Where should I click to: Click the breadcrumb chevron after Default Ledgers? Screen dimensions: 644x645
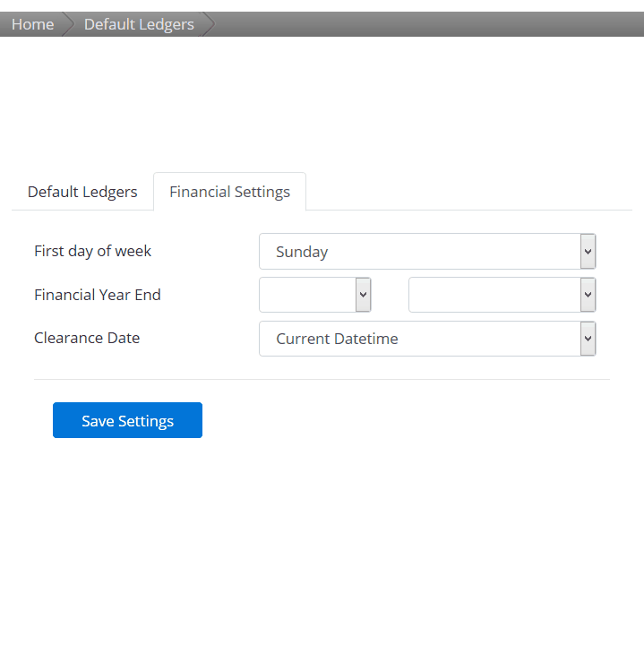click(209, 24)
